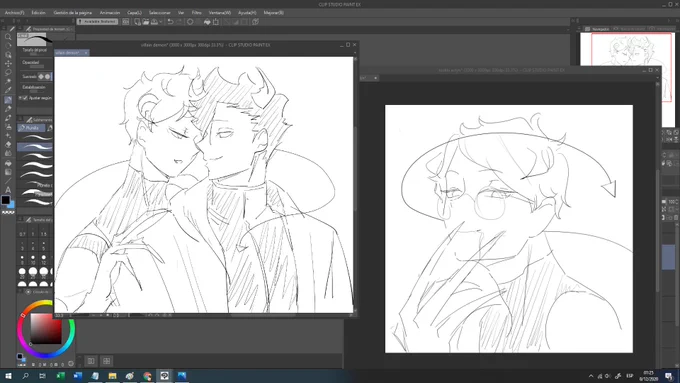This screenshot has width=680, height=383.
Task: Click the Save icon in command bar
Action: tap(154, 22)
